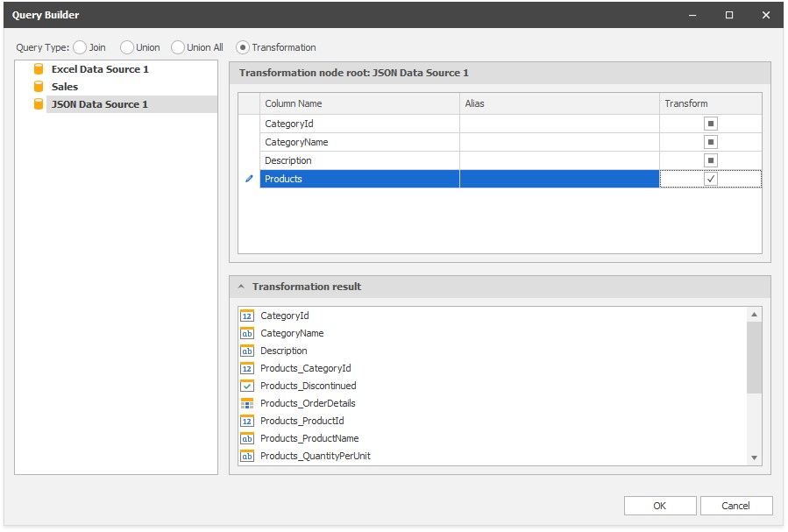Click the string icon next to CategoryName result
This screenshot has height=532, width=788.
tap(247, 333)
